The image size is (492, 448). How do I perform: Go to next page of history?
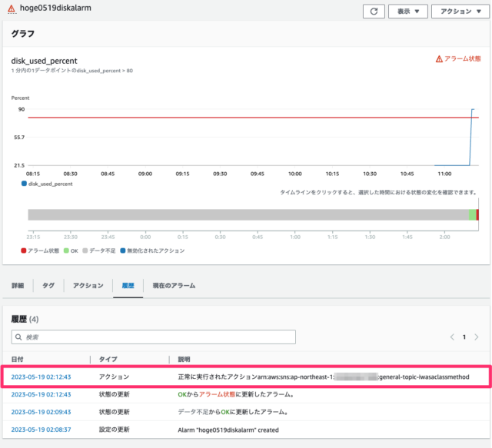click(477, 337)
